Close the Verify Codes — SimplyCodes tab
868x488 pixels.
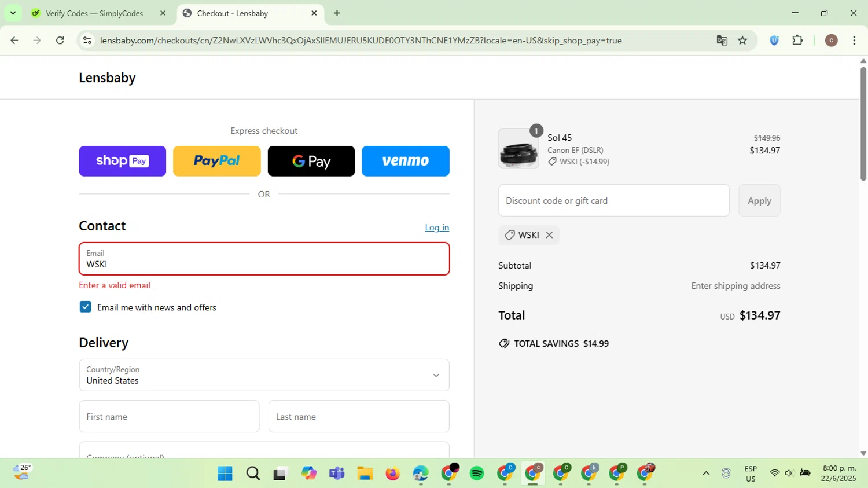[x=163, y=13]
